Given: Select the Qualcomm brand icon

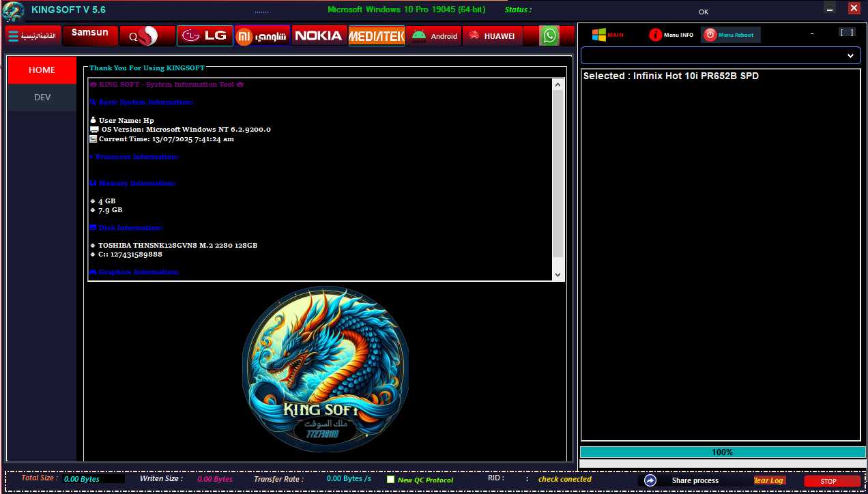Looking at the screenshot, I should click(147, 36).
